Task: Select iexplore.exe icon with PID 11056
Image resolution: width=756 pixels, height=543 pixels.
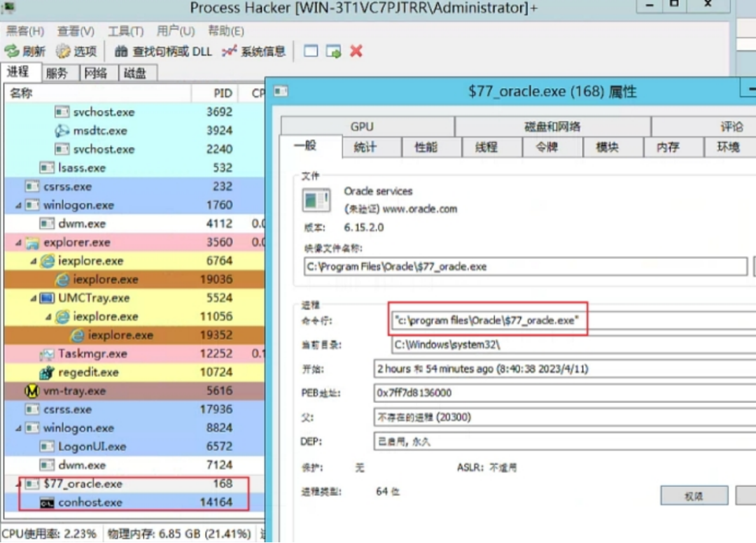Action: [x=62, y=316]
